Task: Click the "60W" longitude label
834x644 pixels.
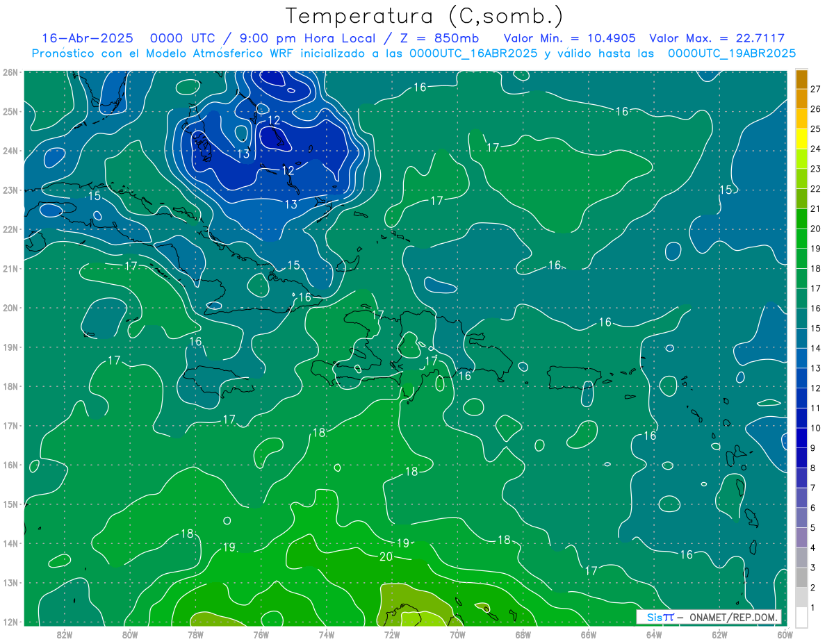Action: pyautogui.click(x=785, y=634)
